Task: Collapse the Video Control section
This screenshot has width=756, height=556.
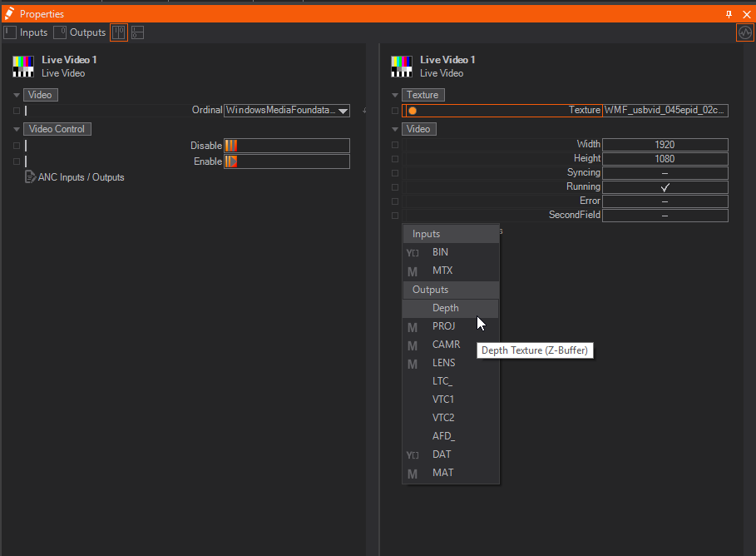Action: pos(17,129)
